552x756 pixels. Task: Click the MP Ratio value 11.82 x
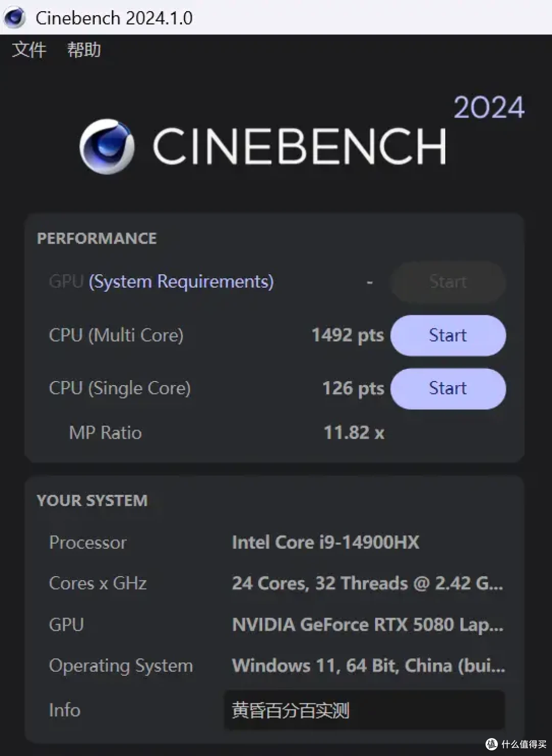353,432
